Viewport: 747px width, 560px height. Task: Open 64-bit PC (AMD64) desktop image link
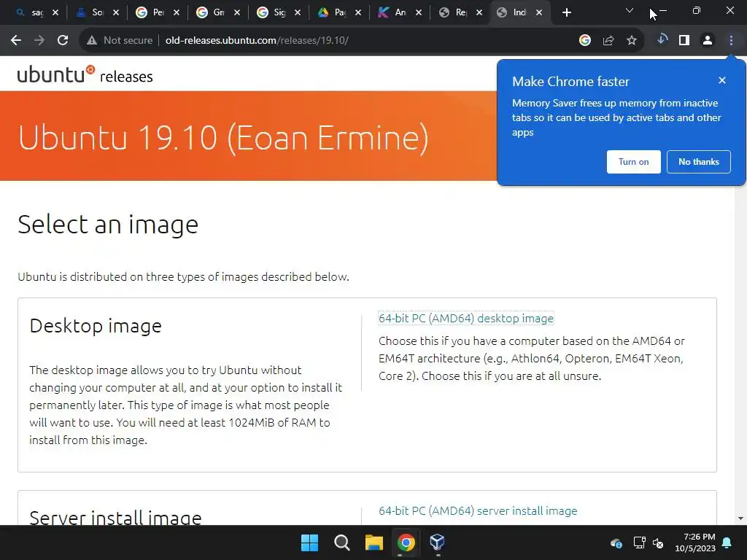(x=466, y=318)
